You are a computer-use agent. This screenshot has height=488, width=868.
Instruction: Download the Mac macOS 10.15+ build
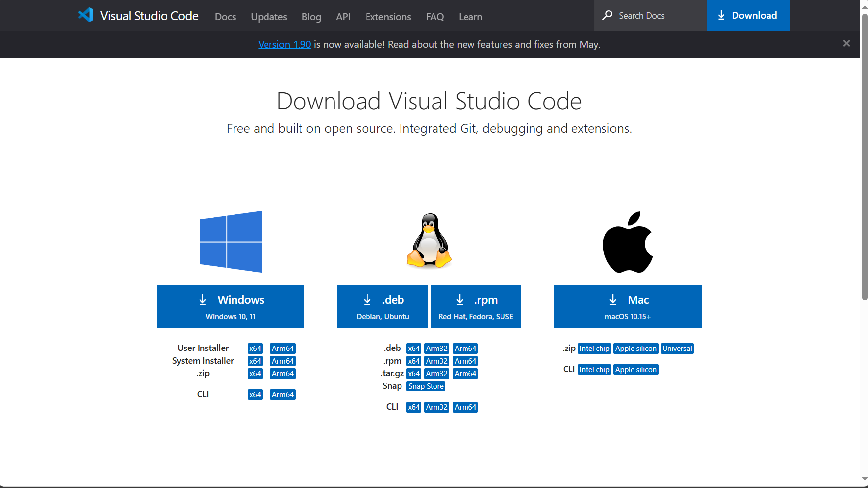tap(628, 307)
